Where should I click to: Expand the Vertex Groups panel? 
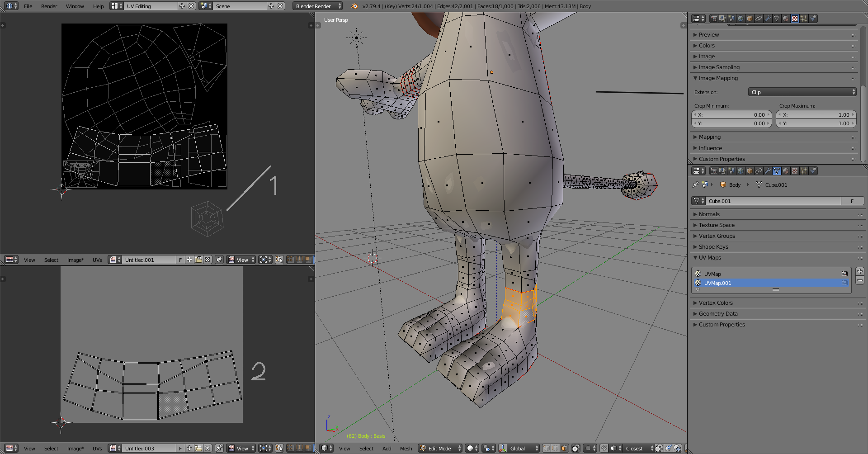717,236
